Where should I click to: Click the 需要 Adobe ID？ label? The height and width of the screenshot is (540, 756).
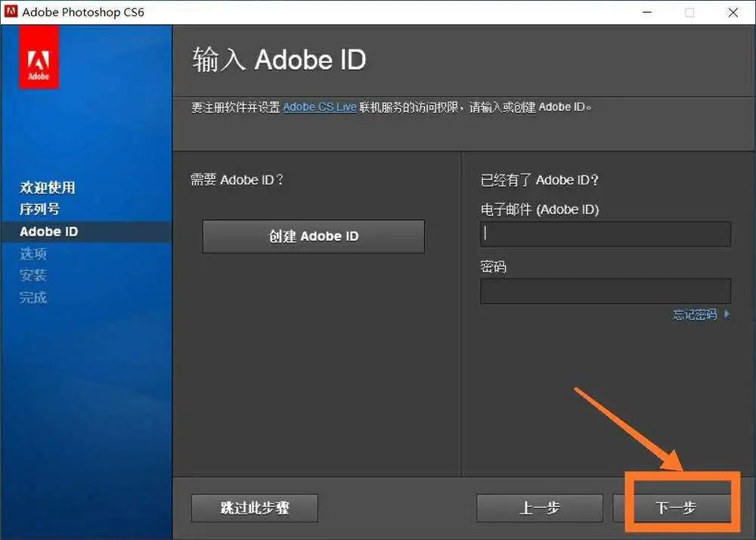click(x=237, y=180)
